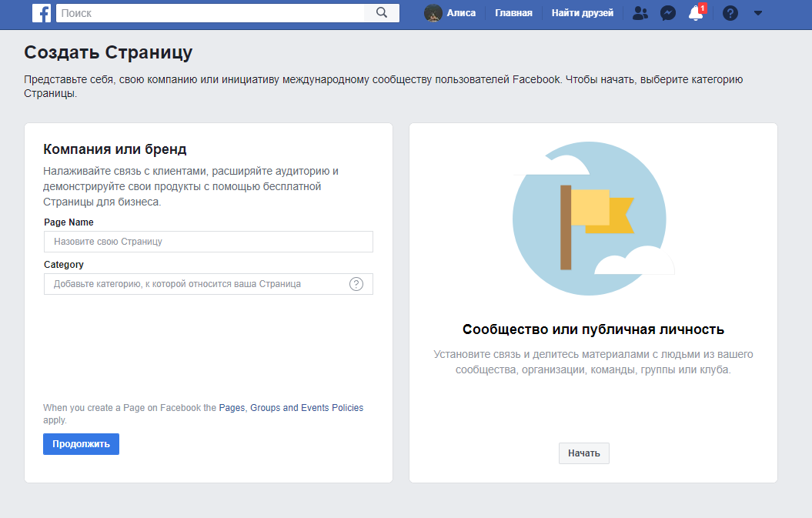Screen dimensions: 812x518
Task: Open the Help question mark icon
Action: (730, 13)
